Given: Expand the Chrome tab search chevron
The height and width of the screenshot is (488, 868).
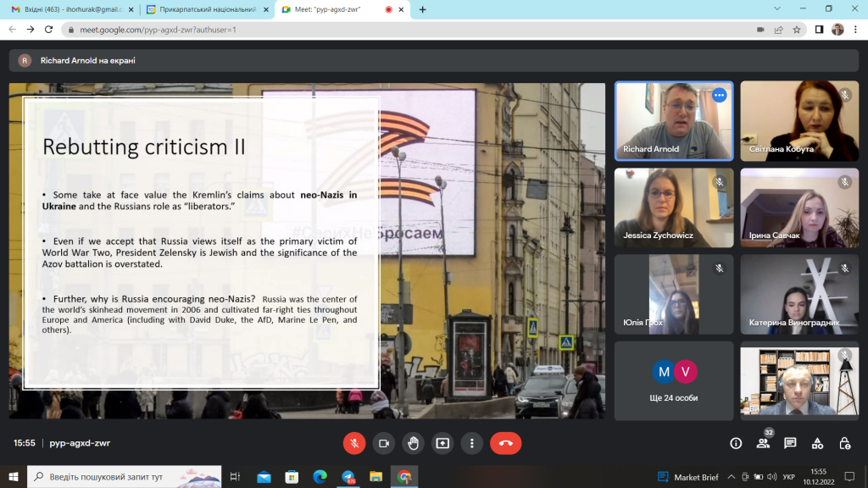Looking at the screenshot, I should click(x=777, y=9).
